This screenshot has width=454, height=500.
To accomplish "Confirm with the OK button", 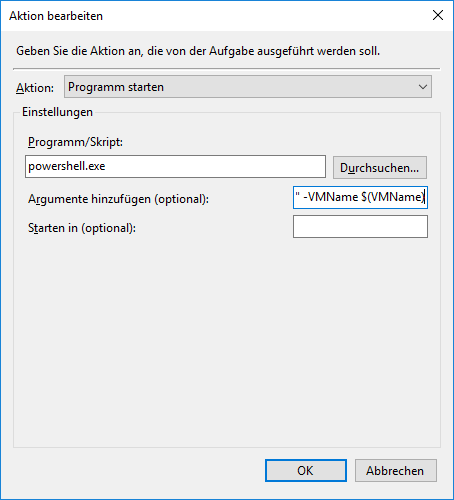I will pyautogui.click(x=306, y=471).
